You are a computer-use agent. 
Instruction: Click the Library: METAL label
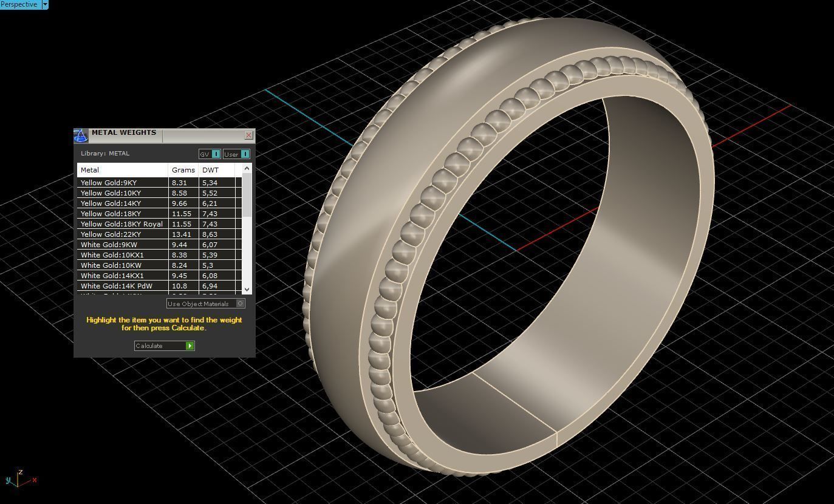[105, 154]
